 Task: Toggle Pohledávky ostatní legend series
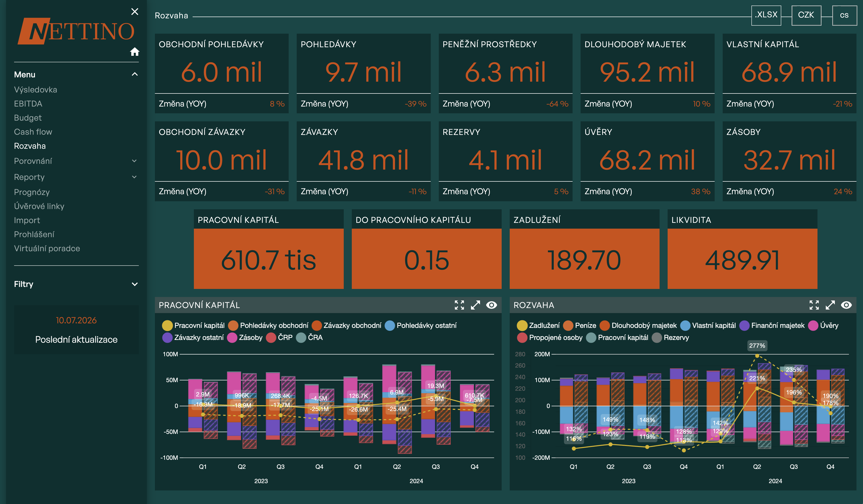[420, 325]
